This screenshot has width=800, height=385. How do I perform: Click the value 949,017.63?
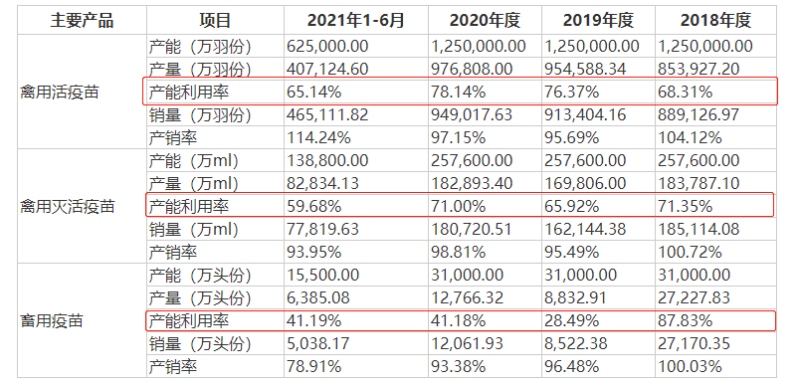[x=471, y=115]
